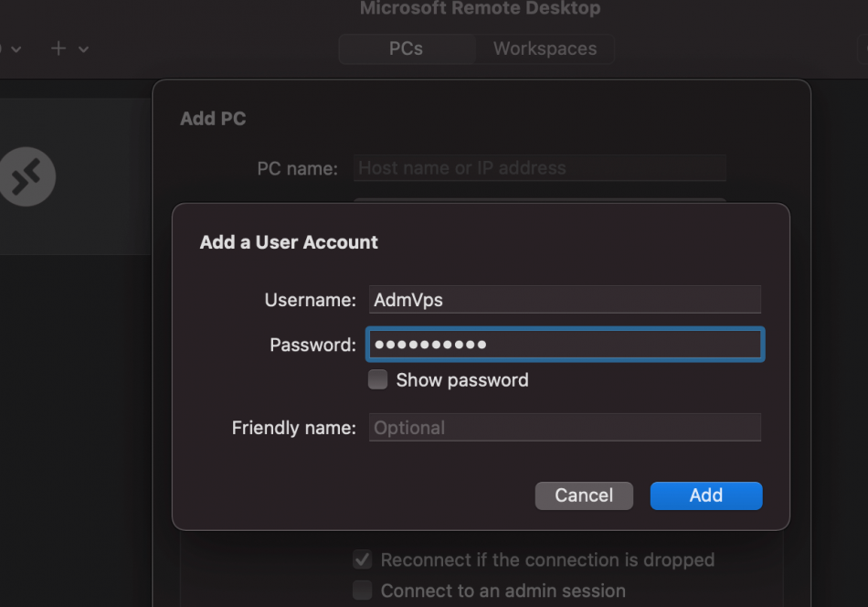
Task: Click the Add a User Account heading
Action: (x=289, y=242)
